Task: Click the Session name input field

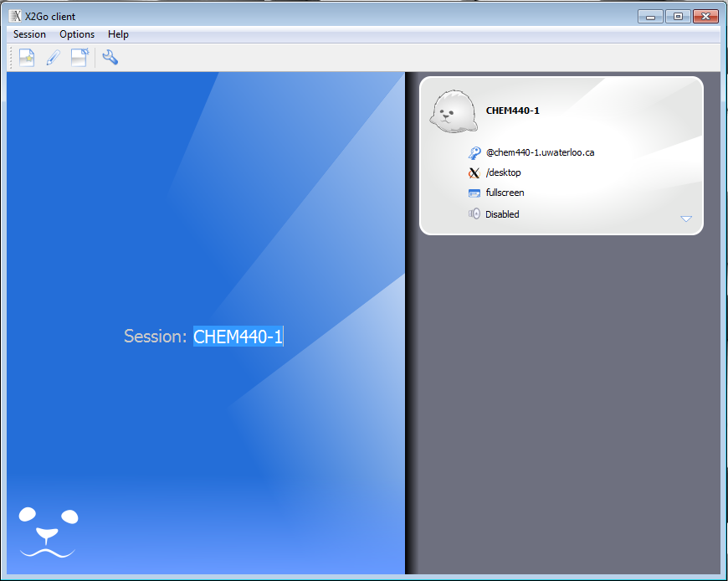Action: (x=238, y=337)
